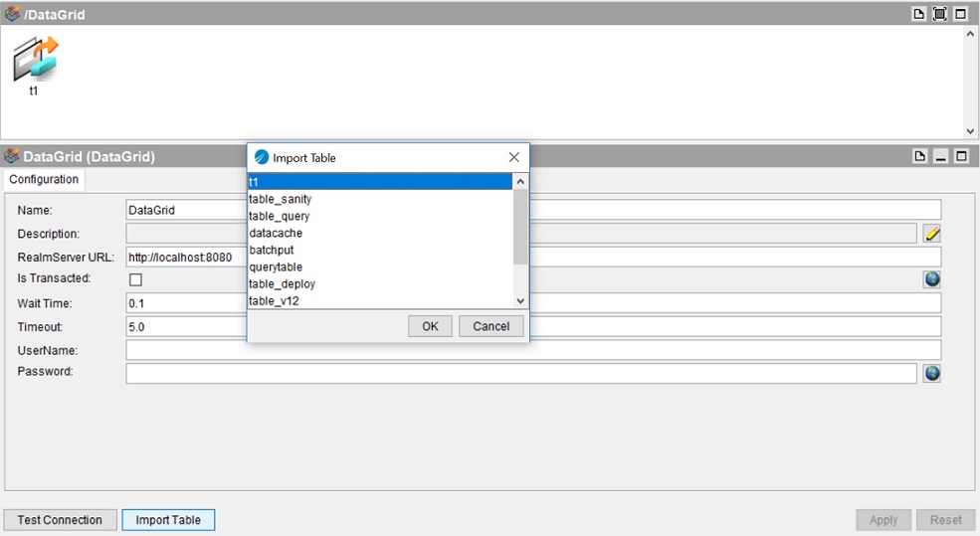This screenshot has height=536, width=980.
Task: Click the Apply button
Action: pos(883,520)
